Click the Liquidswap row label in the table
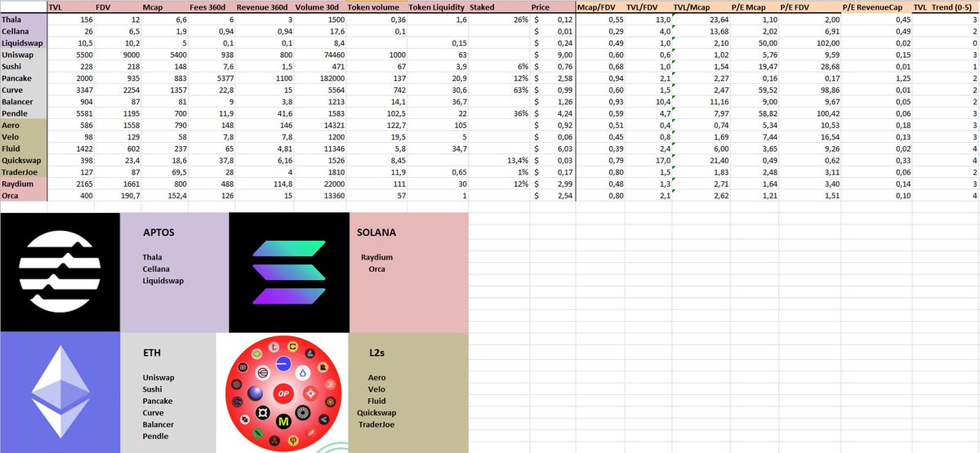The width and height of the screenshot is (980, 453). (24, 42)
